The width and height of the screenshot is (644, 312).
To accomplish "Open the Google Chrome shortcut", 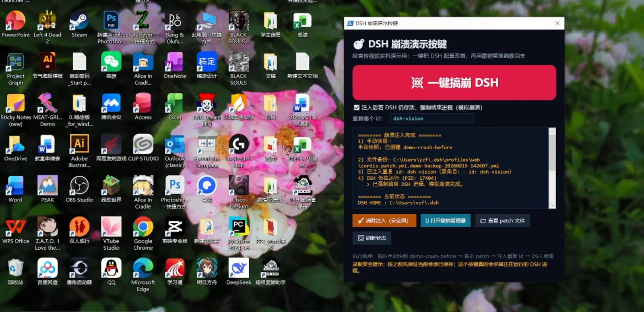I will pyautogui.click(x=143, y=234).
